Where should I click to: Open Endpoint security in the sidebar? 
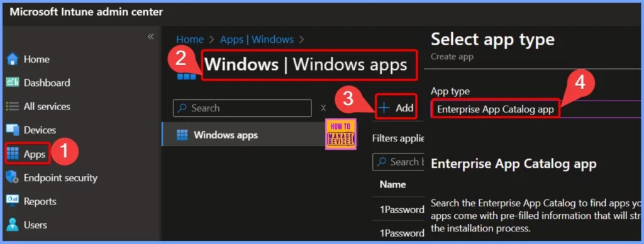click(60, 178)
